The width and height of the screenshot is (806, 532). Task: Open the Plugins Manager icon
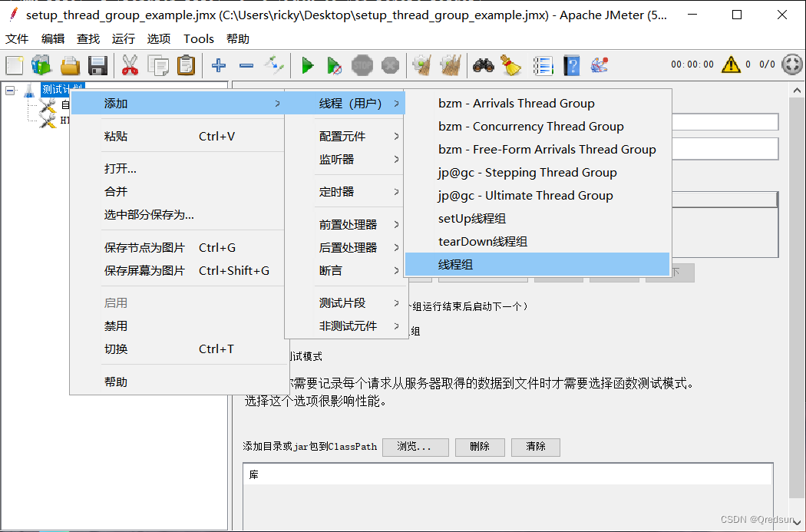600,65
